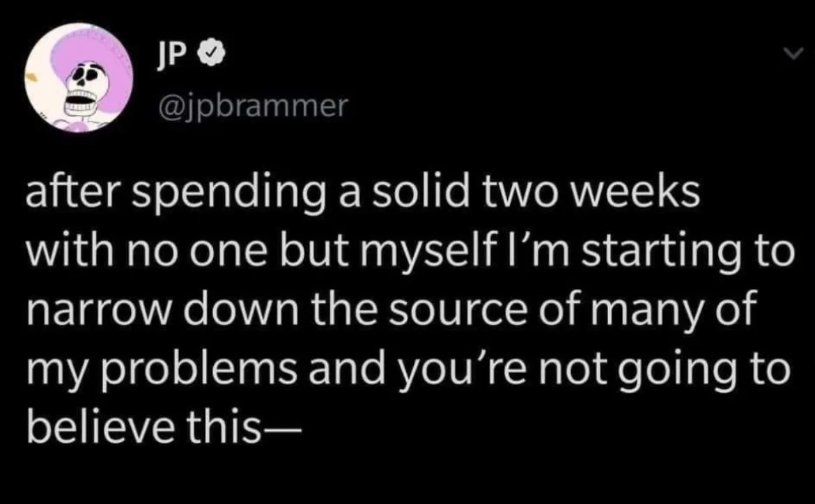Open the tweet options chevron menu
This screenshot has width=815, height=504.
(x=794, y=52)
